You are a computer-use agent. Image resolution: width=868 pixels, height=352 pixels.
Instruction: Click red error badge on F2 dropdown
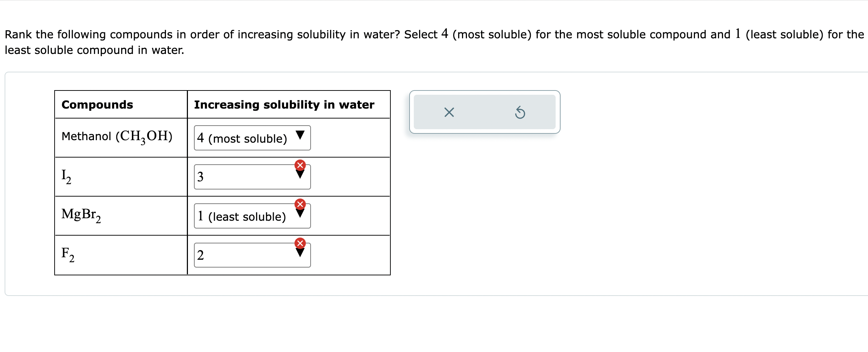pyautogui.click(x=300, y=243)
